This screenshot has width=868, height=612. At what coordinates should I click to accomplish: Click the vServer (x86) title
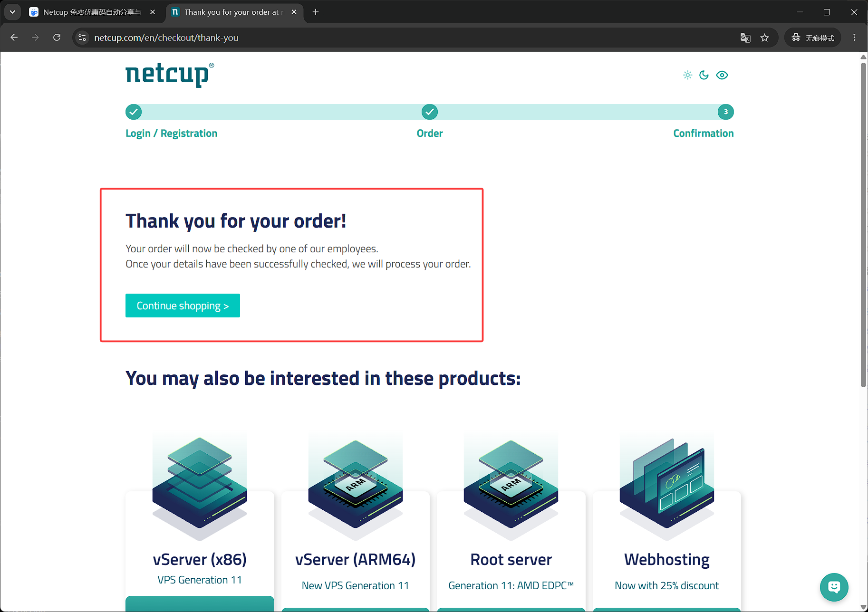click(200, 560)
